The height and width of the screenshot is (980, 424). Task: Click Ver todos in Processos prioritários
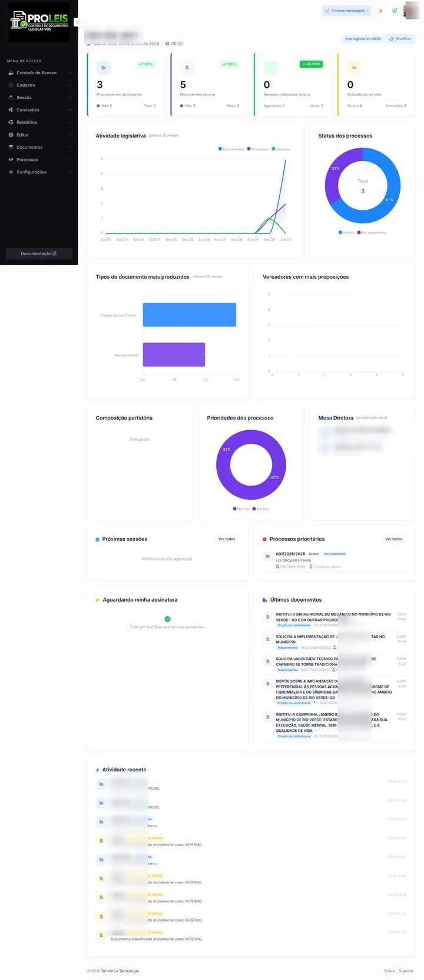(x=393, y=539)
